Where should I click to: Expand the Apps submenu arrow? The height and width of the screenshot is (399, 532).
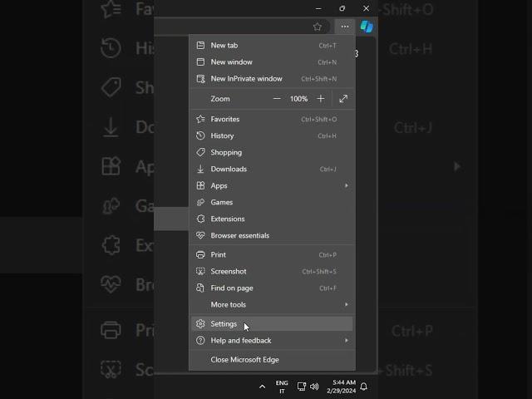(x=347, y=185)
